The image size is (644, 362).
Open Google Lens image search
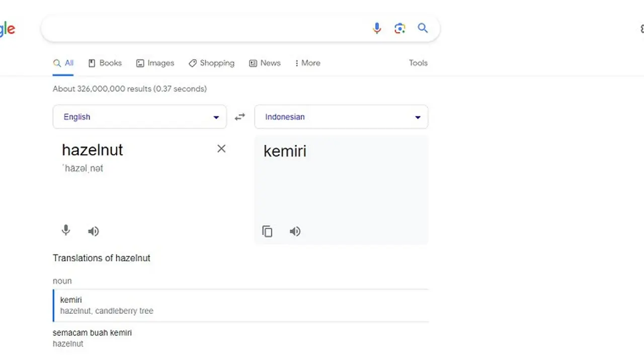click(400, 28)
